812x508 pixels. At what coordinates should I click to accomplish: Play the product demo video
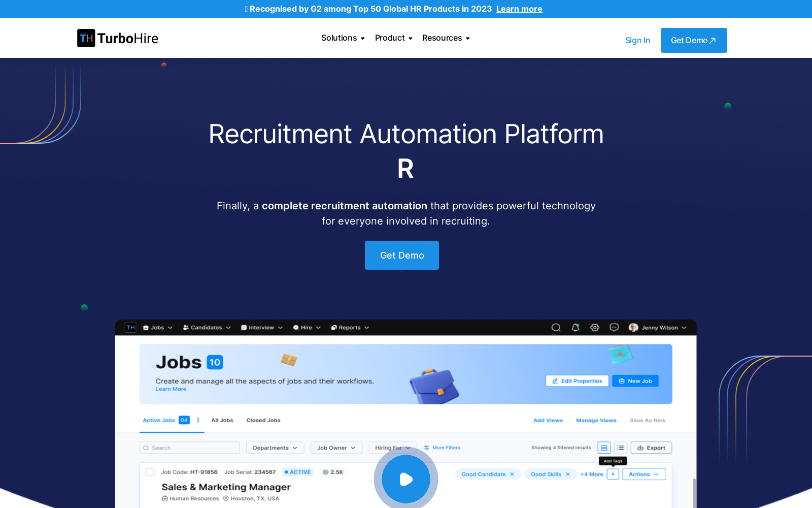[x=406, y=479]
